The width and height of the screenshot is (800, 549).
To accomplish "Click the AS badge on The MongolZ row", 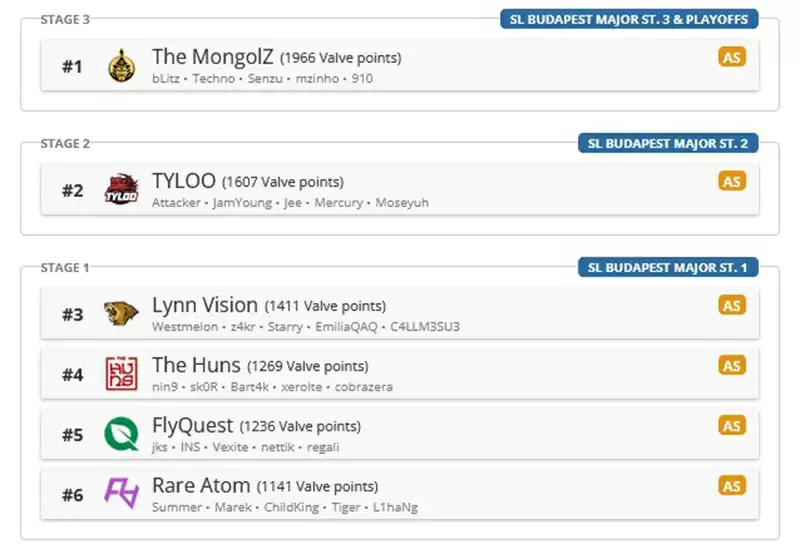I will click(x=732, y=57).
